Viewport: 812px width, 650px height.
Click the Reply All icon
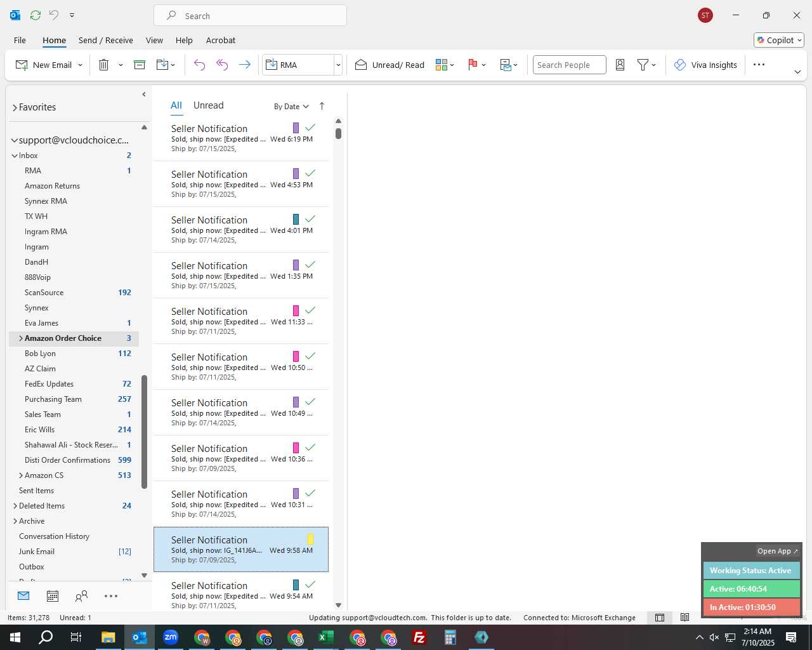tap(222, 65)
